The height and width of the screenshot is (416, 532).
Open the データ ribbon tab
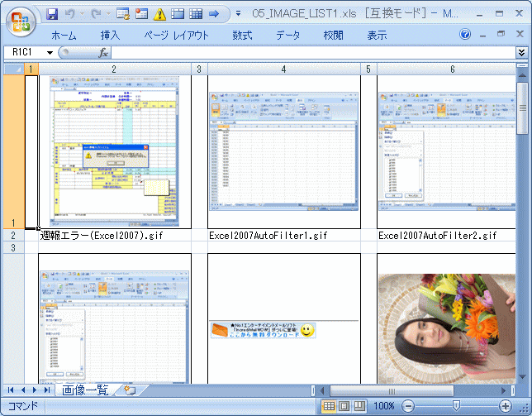tap(287, 35)
